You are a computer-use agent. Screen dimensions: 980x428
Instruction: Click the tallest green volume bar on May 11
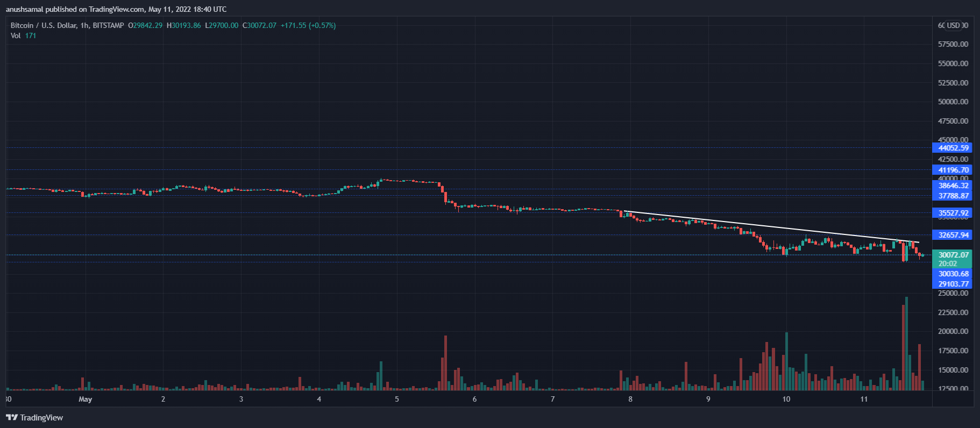(906, 344)
